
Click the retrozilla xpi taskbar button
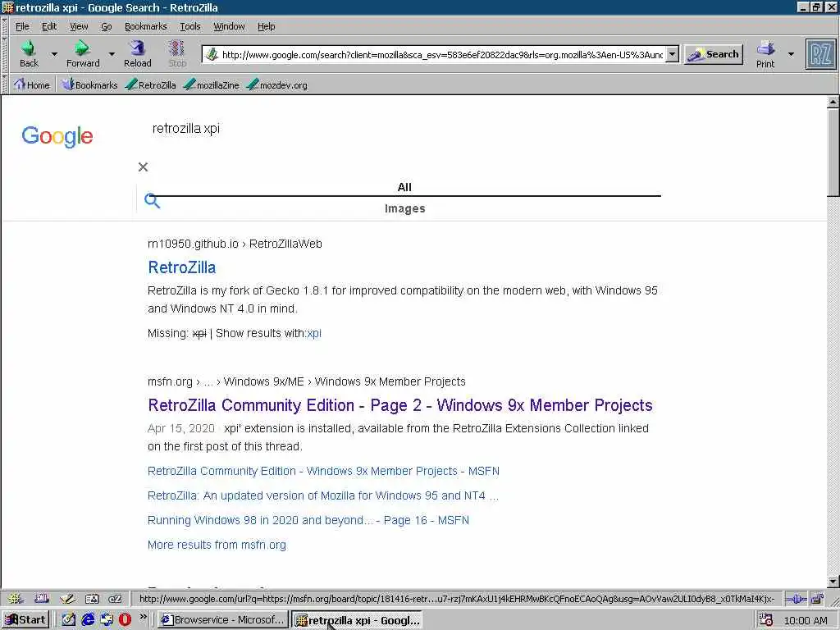358,620
